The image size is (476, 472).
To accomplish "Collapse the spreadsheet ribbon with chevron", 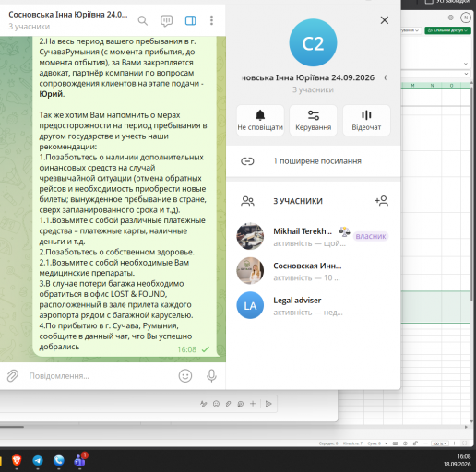I will [466, 64].
